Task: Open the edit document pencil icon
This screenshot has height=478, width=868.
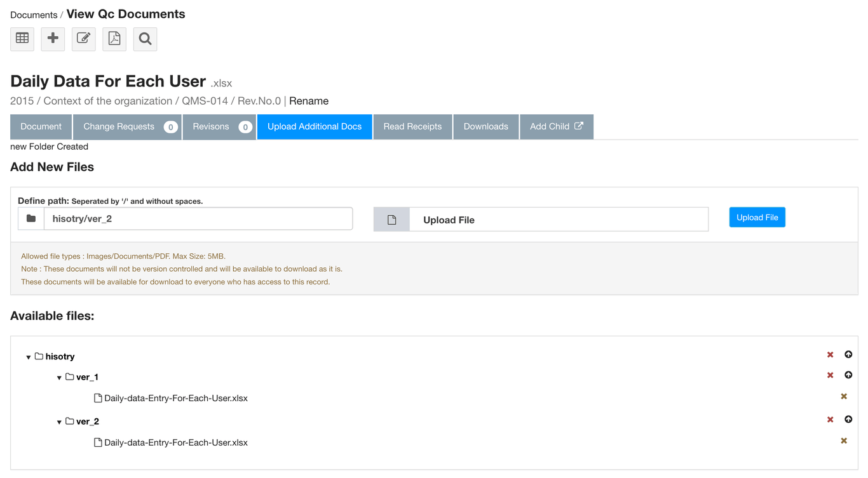Action: pos(83,39)
